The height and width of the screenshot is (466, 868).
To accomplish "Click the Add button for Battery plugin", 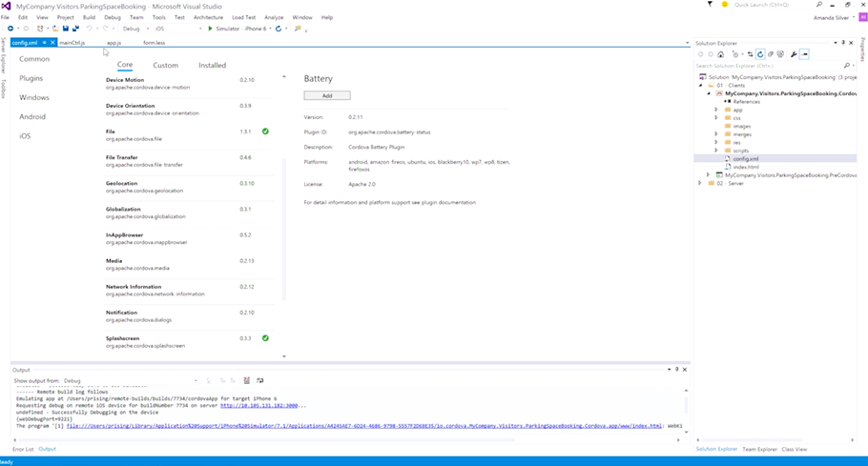I will click(327, 95).
